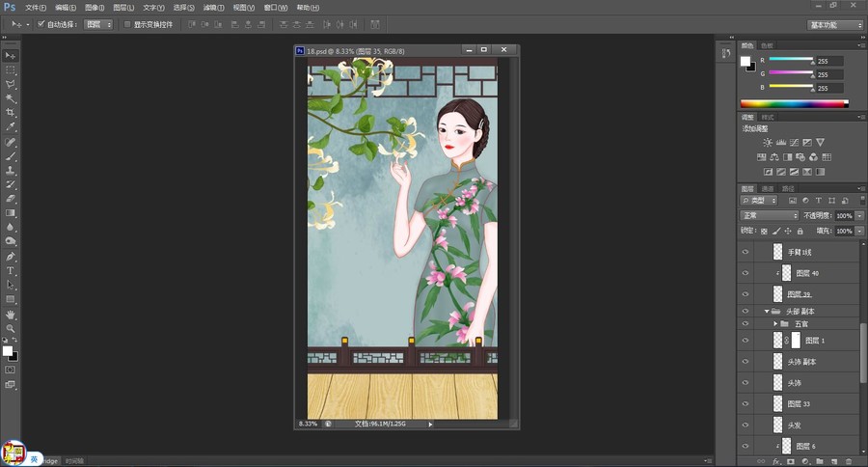Open the 滤镜(T) menu
The width and height of the screenshot is (868, 467).
point(214,8)
